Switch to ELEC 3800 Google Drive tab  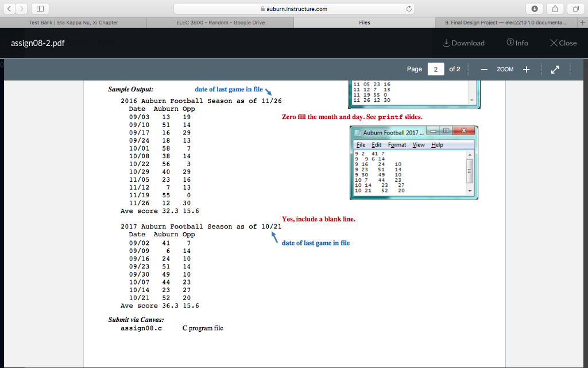tap(220, 22)
